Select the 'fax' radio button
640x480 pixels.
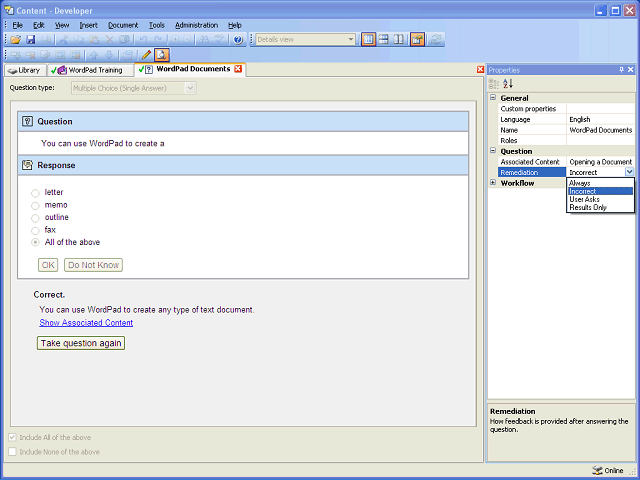coord(36,231)
